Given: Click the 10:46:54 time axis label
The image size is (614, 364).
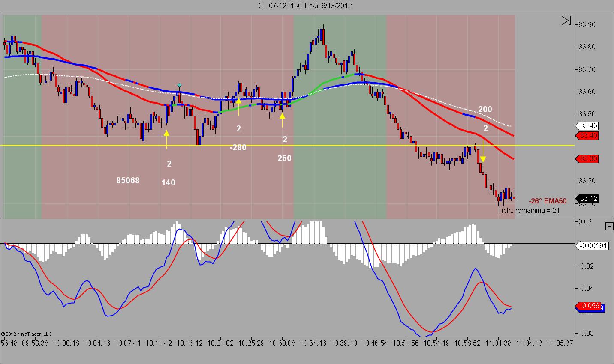Looking at the screenshot, I should [375, 343].
